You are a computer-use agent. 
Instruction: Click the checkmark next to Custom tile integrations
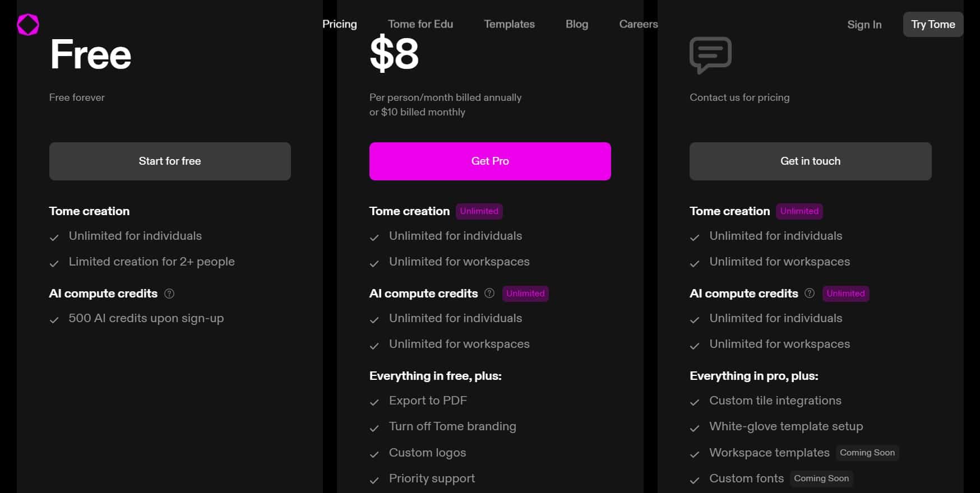coord(695,402)
